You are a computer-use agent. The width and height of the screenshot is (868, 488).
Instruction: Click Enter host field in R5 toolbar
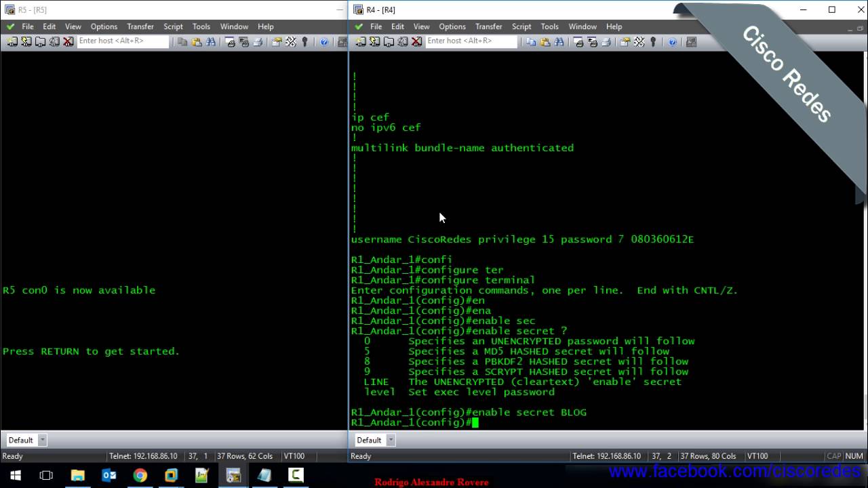click(123, 41)
